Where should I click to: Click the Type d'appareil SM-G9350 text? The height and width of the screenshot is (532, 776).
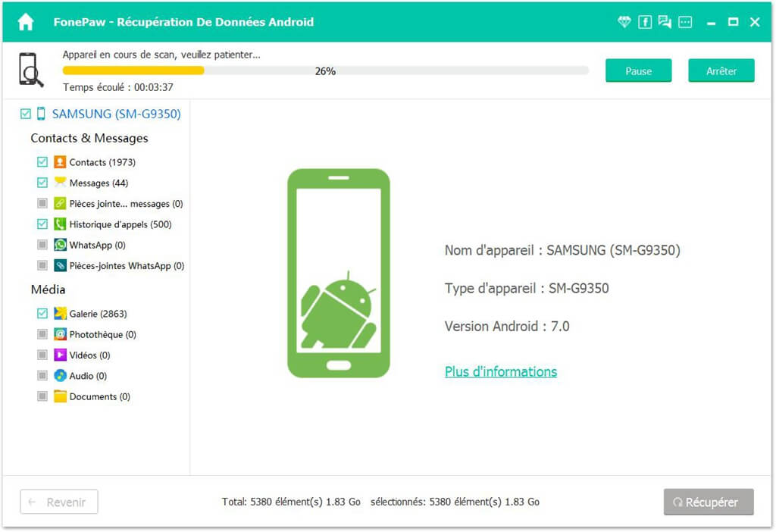point(527,289)
